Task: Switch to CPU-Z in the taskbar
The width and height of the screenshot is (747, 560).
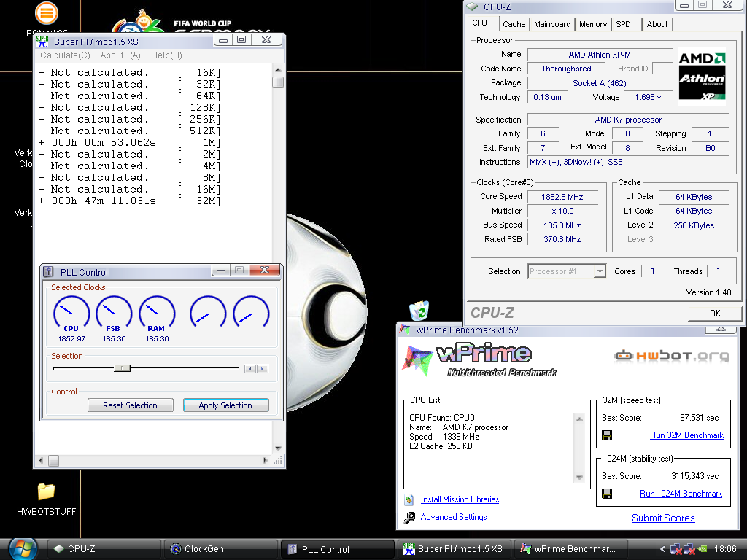Action: tap(104, 549)
